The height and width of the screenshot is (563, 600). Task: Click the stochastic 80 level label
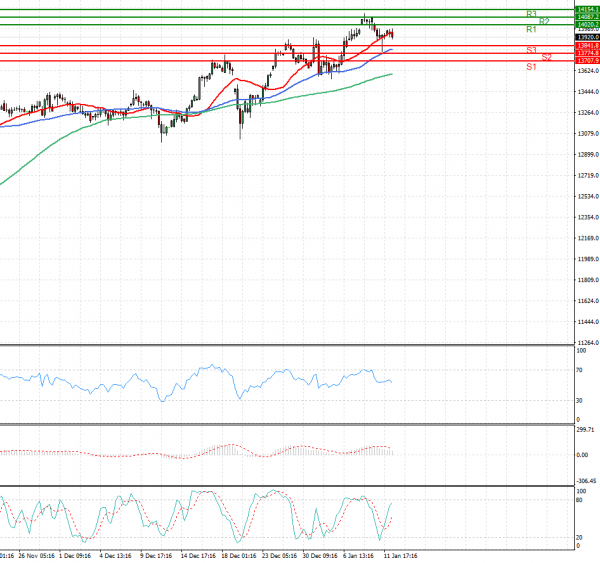point(579,500)
